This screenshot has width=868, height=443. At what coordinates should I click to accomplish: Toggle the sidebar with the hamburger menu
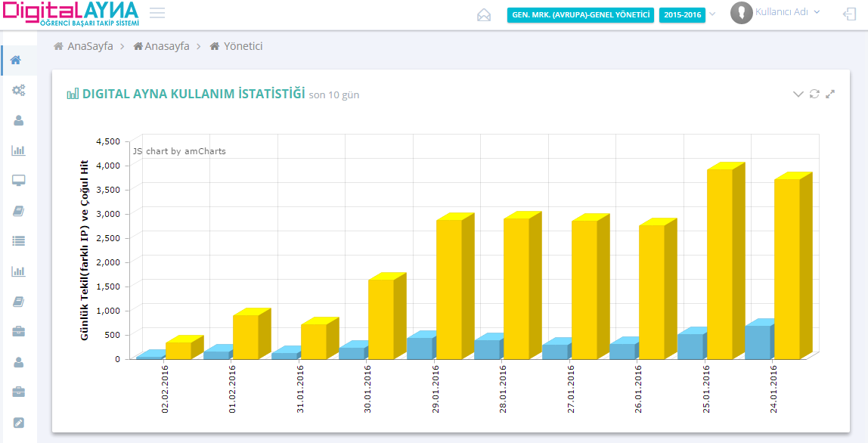pyautogui.click(x=157, y=13)
